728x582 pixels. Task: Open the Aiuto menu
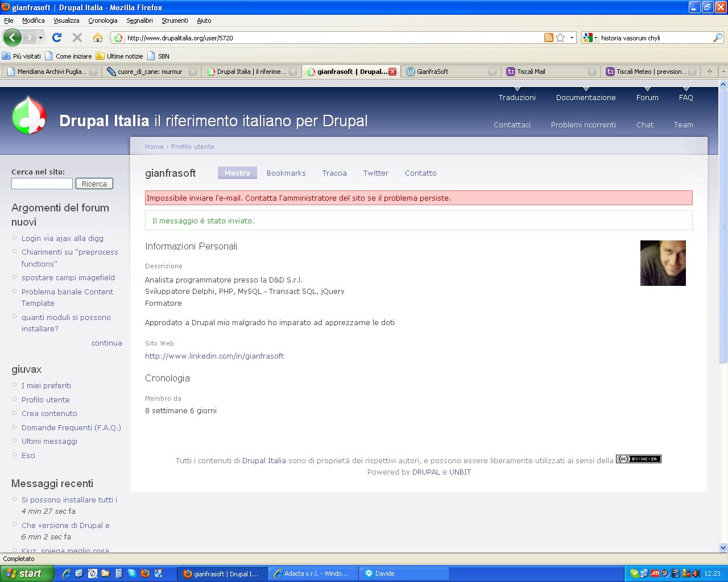tap(204, 20)
